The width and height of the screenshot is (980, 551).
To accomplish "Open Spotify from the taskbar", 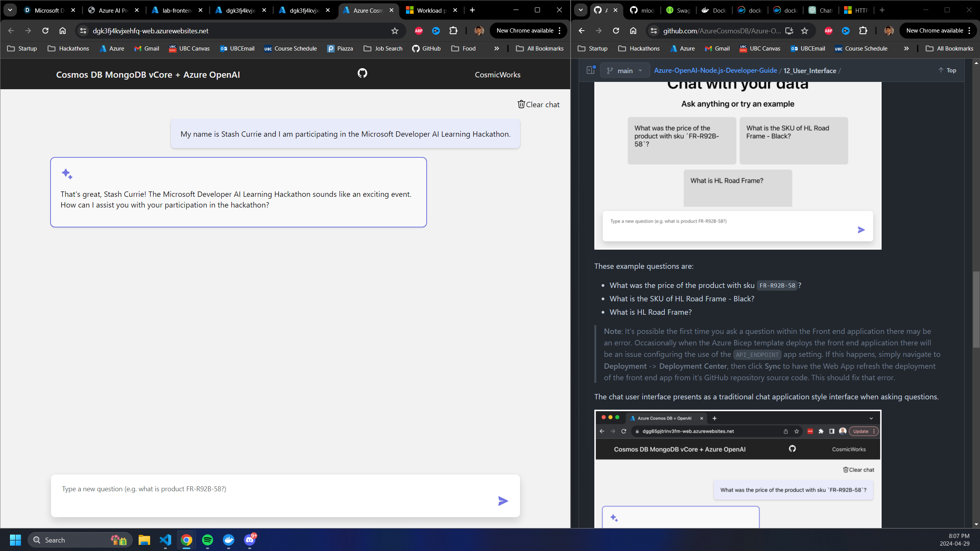I will [x=207, y=540].
